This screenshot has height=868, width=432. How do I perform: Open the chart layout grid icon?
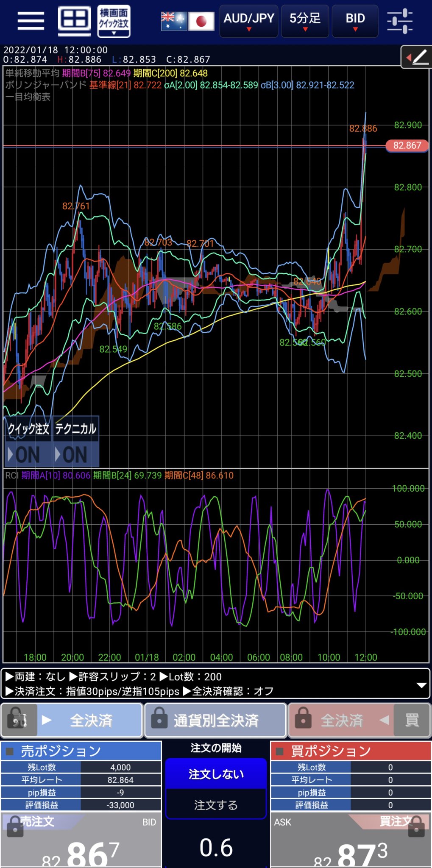pyautogui.click(x=74, y=20)
